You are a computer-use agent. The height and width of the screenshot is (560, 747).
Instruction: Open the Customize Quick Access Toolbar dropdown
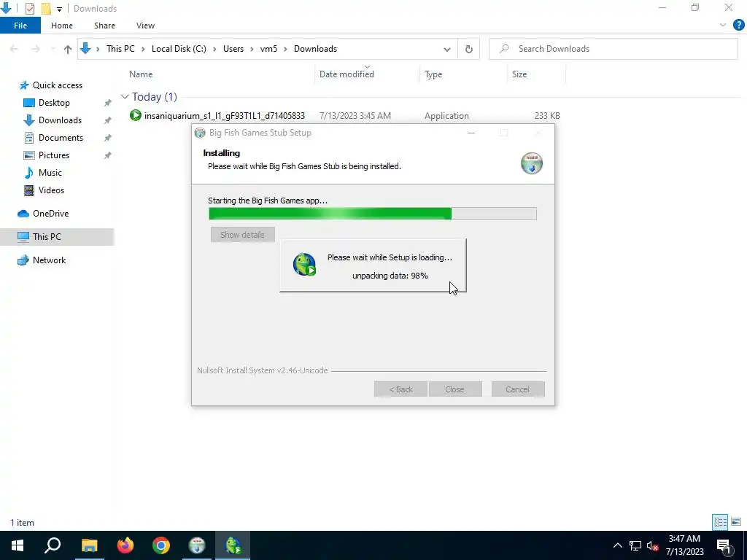59,9
